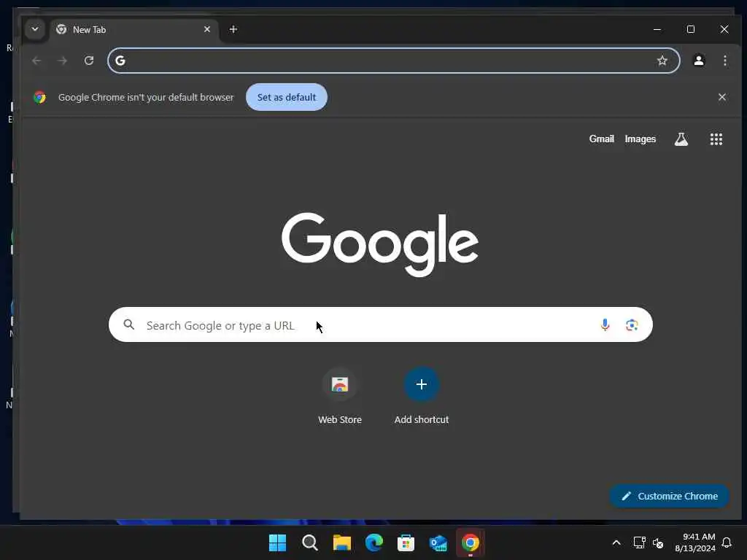Click the Search Google or type a URL box

(380, 324)
